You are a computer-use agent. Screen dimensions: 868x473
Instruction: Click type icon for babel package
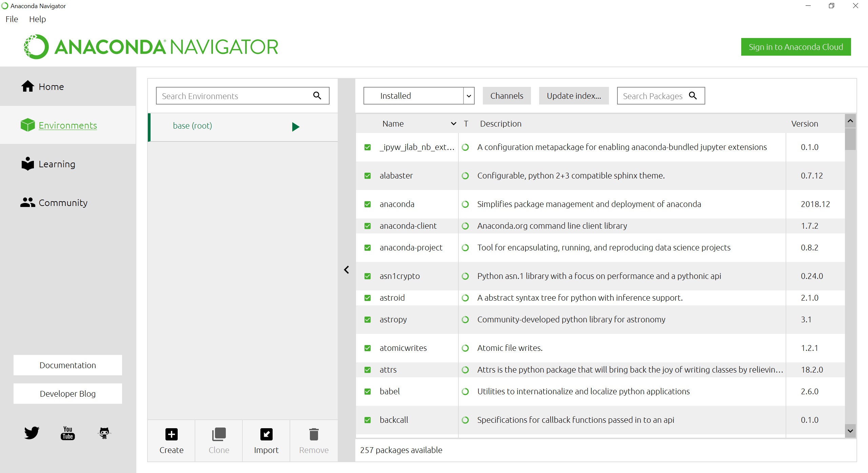[x=466, y=392]
